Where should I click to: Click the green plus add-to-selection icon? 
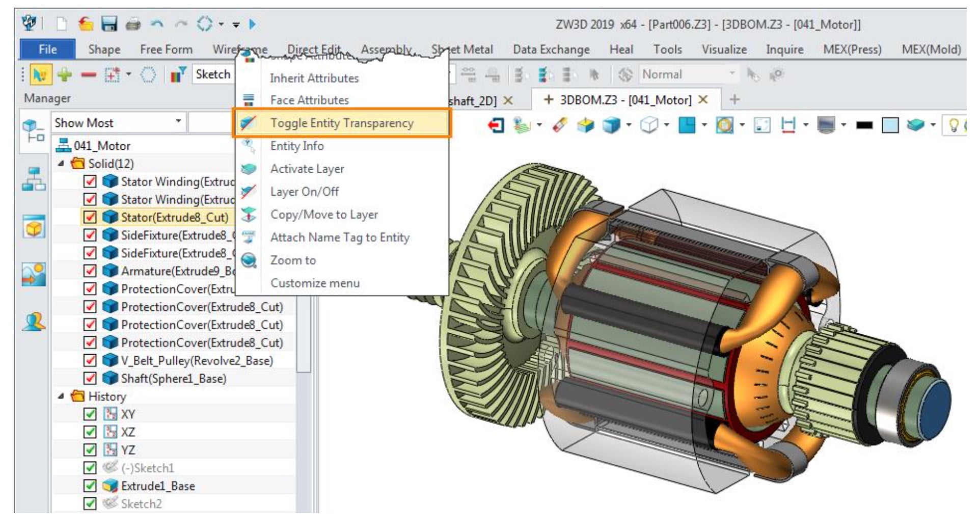point(64,75)
